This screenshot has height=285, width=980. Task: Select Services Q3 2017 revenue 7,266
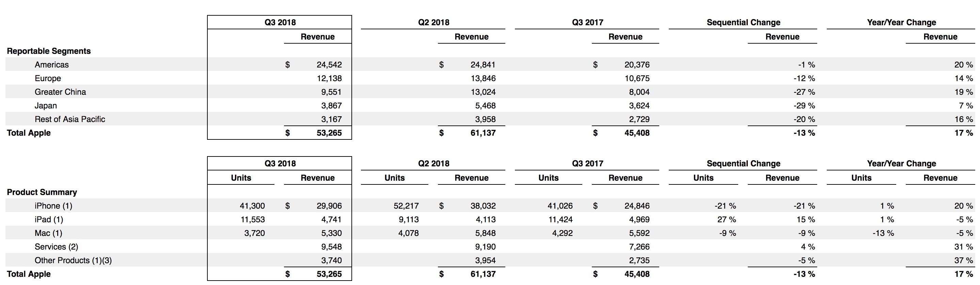point(639,247)
